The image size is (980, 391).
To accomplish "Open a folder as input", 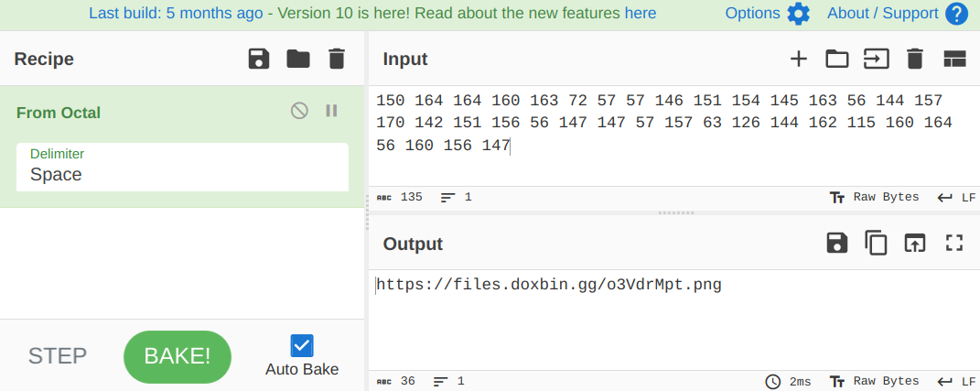I will pos(837,59).
